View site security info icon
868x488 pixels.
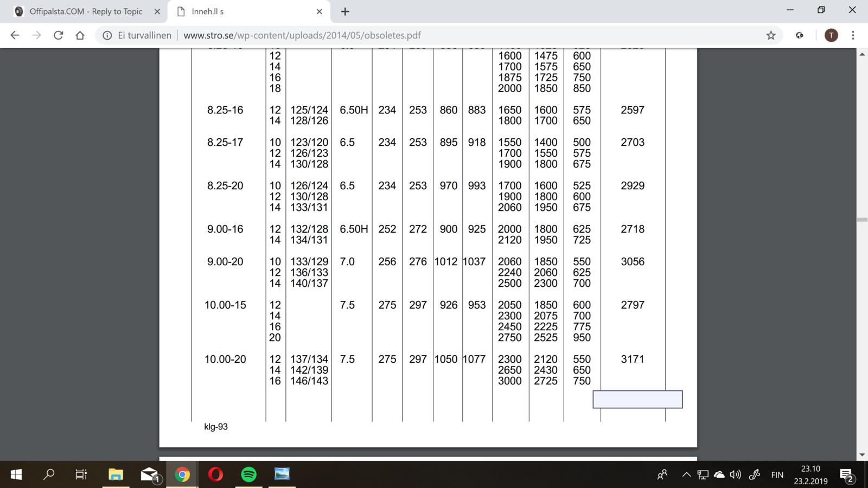tap(107, 35)
